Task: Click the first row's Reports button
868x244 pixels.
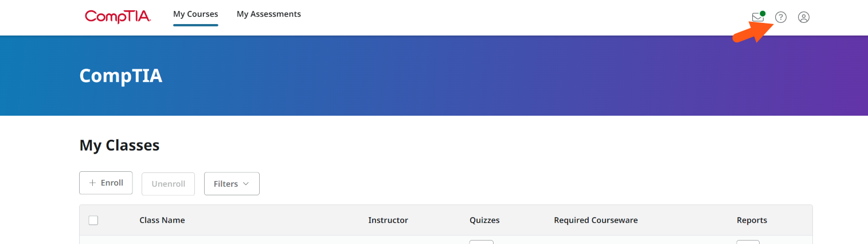Action: click(x=748, y=242)
